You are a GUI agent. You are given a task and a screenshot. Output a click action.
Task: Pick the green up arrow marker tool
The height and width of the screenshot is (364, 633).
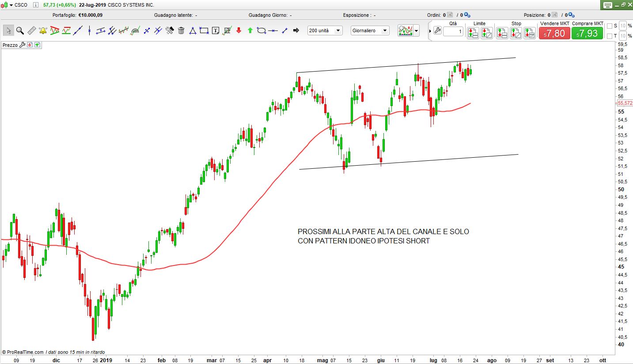tap(250, 30)
